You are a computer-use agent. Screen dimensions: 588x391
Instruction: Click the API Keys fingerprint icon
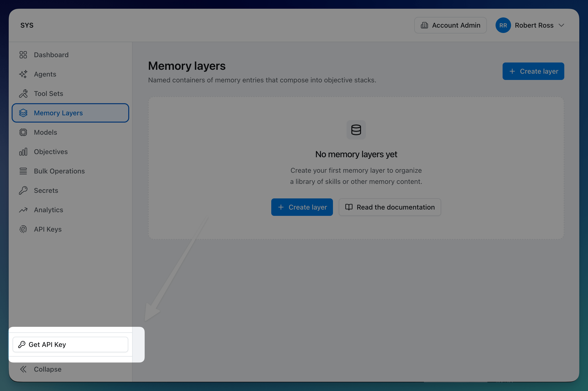tap(23, 229)
